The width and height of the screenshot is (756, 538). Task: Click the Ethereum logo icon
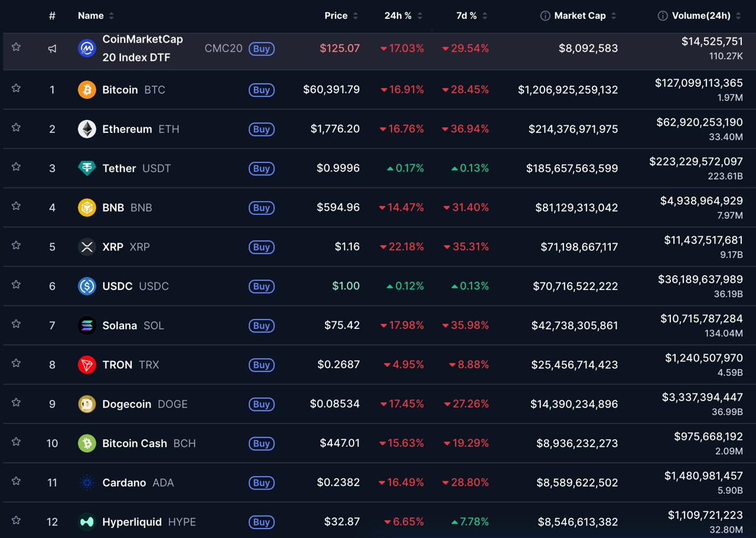[x=87, y=129]
